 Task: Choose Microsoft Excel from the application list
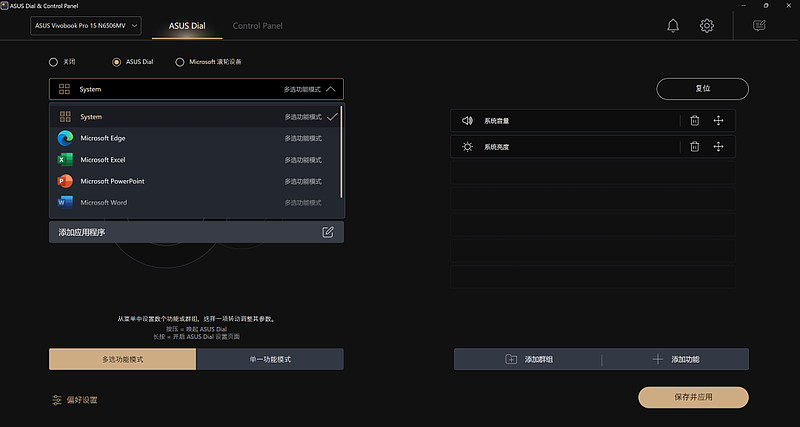tap(195, 160)
